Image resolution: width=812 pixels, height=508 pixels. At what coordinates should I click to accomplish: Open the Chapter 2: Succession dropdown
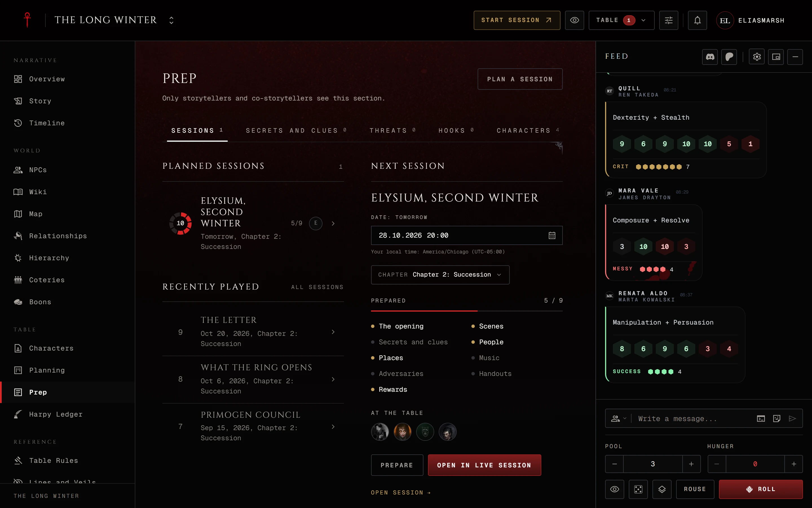click(x=440, y=275)
